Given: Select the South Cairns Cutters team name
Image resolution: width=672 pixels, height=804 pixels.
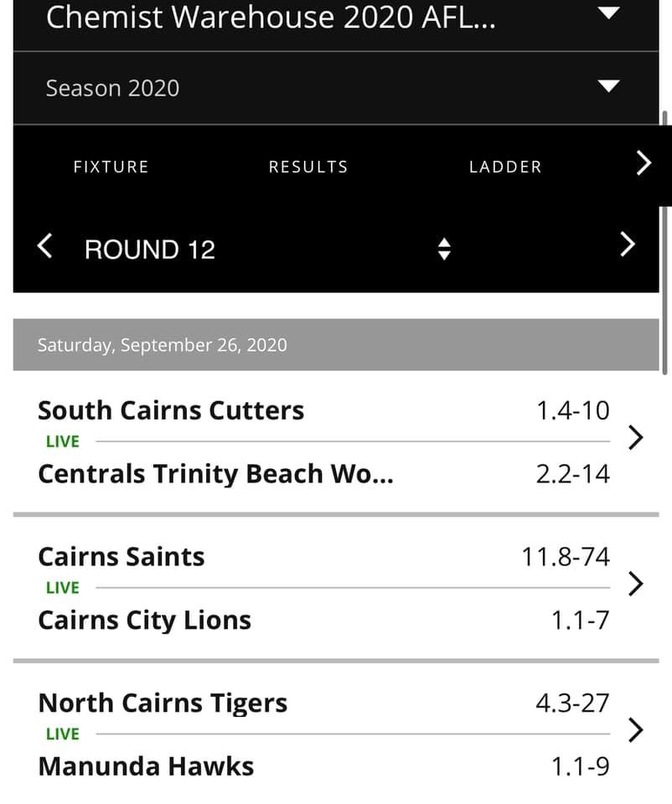Looking at the screenshot, I should (171, 410).
